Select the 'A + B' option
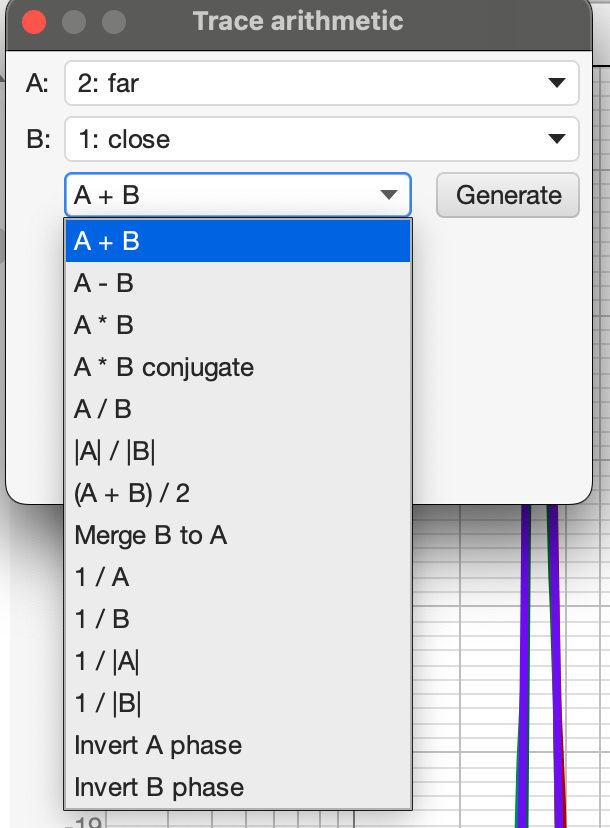This screenshot has width=610, height=828. click(238, 241)
